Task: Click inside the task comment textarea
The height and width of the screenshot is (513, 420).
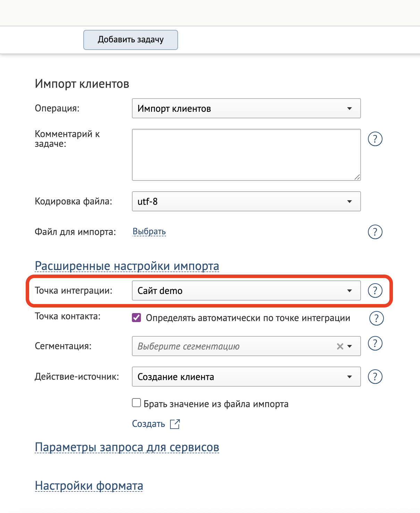Action: point(246,154)
